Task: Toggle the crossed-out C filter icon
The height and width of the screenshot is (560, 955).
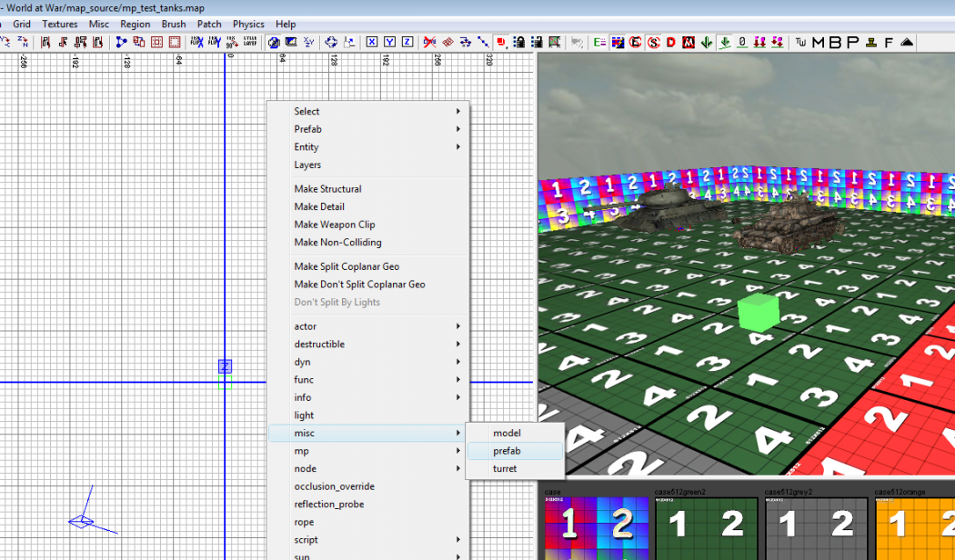Action: (636, 42)
